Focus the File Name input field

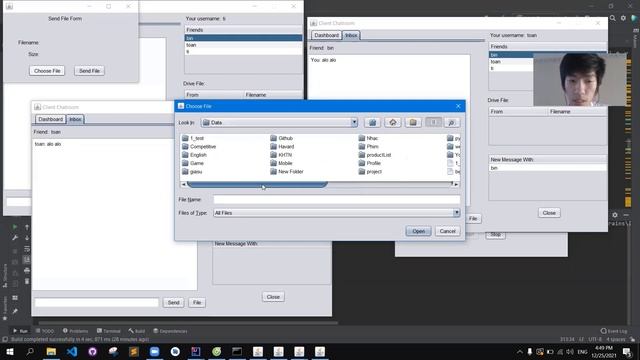tap(336, 200)
